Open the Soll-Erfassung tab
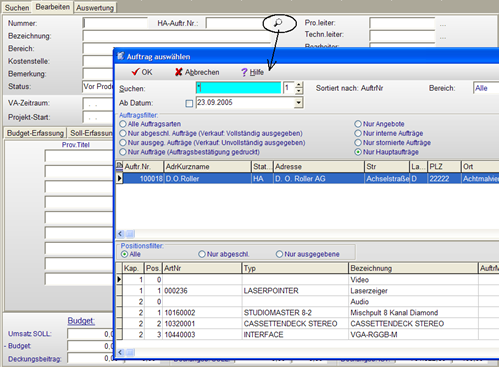Image resolution: width=501 pixels, height=367 pixels. 91,133
